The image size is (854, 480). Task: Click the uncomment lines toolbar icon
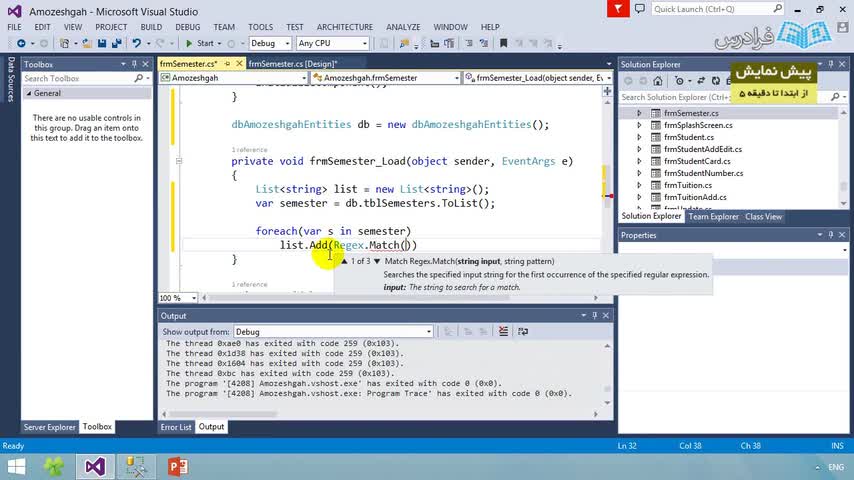[x=483, y=43]
